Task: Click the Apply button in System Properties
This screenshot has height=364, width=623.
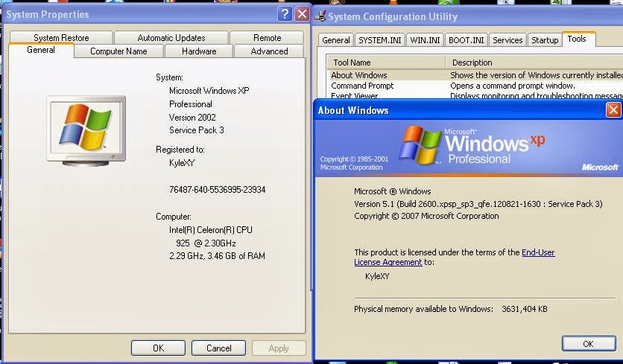Action: pos(279,348)
